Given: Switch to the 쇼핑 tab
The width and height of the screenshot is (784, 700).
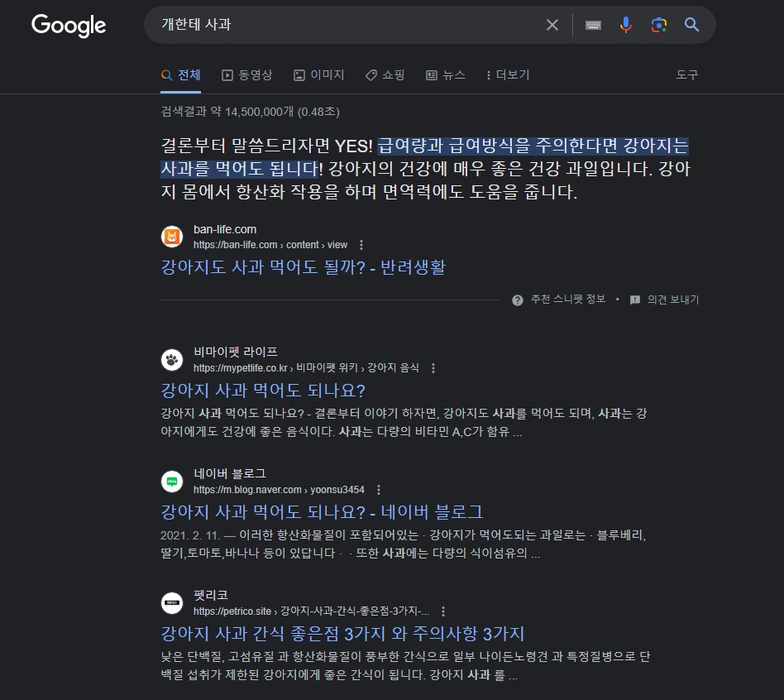Looking at the screenshot, I should 385,75.
